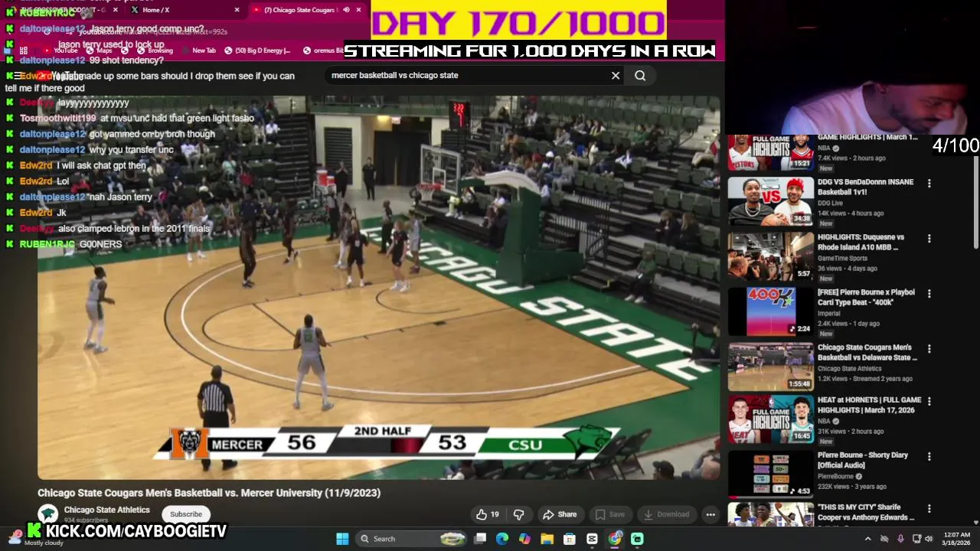This screenshot has height=551, width=980.
Task: Open options menu for Duquesne vs Rhode Island video
Action: coord(929,239)
